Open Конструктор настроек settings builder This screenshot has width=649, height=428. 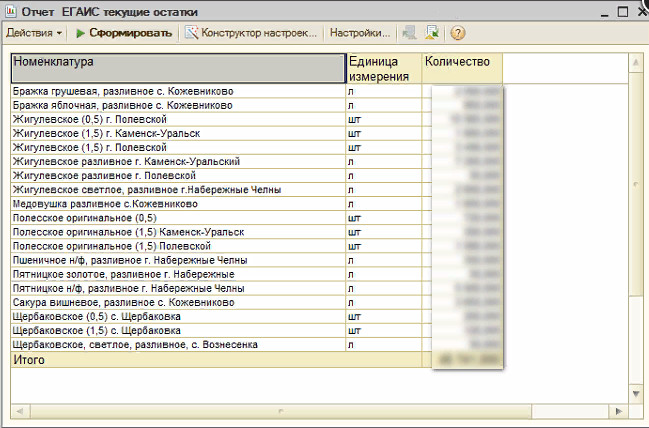pos(259,33)
